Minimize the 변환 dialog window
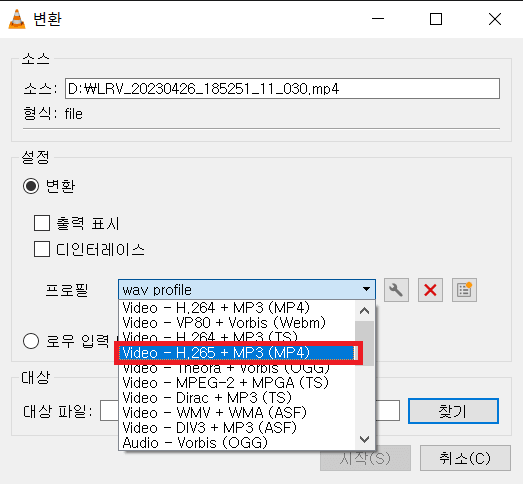 click(378, 19)
